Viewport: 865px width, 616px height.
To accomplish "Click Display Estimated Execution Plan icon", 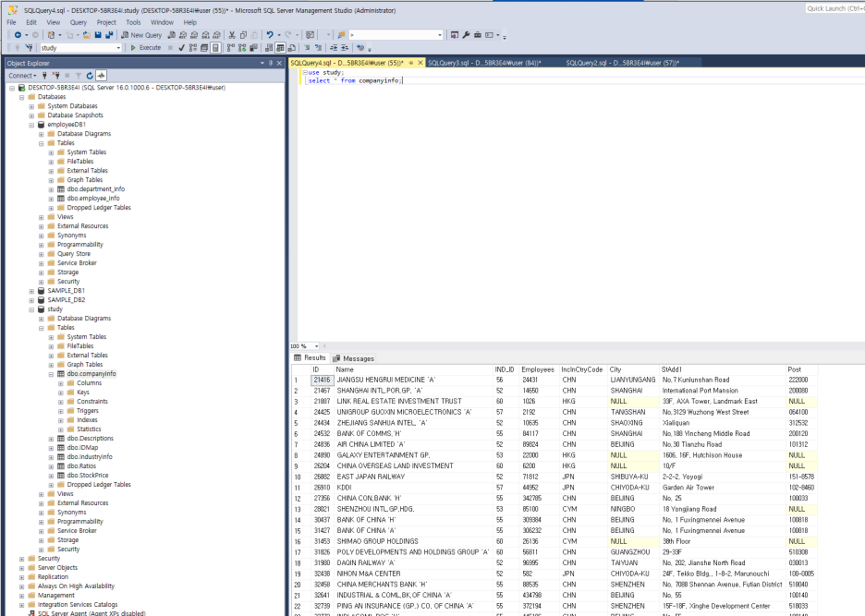I will [193, 48].
